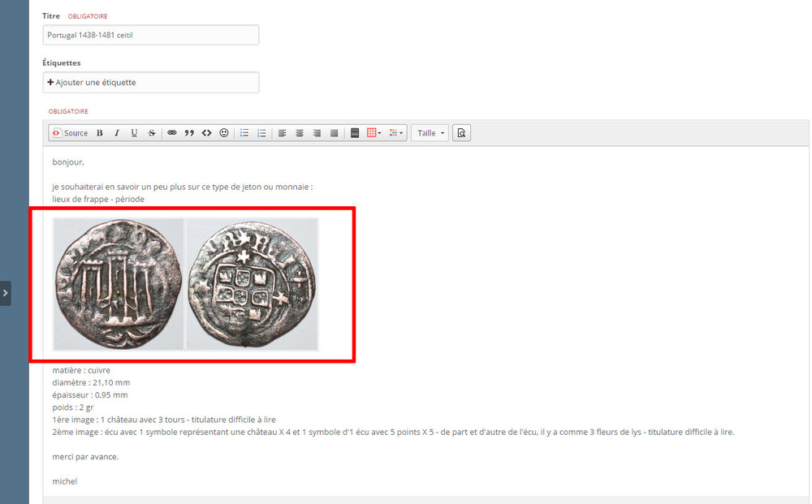Click the preview document icon
Screen dimensions: 812x504
click(x=461, y=133)
